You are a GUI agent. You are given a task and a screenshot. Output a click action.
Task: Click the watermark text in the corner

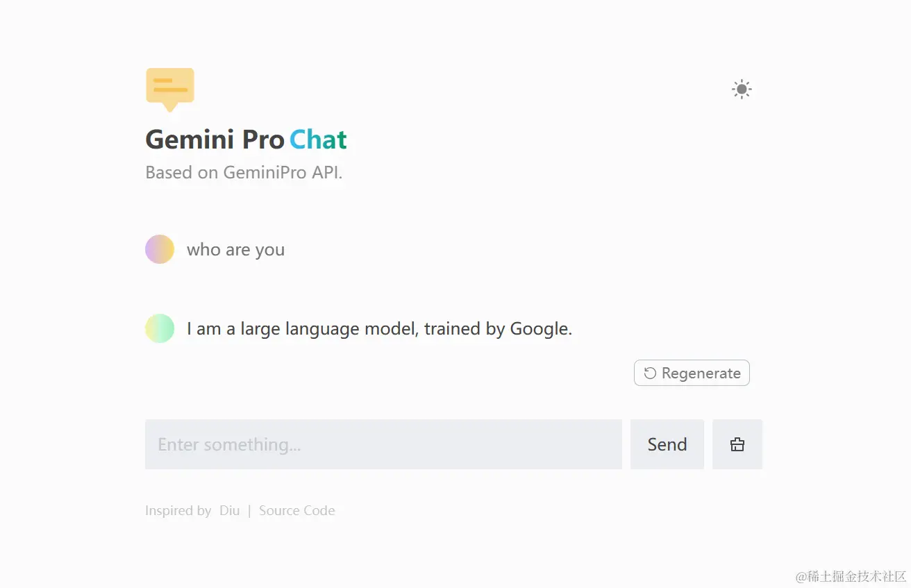pos(851,576)
